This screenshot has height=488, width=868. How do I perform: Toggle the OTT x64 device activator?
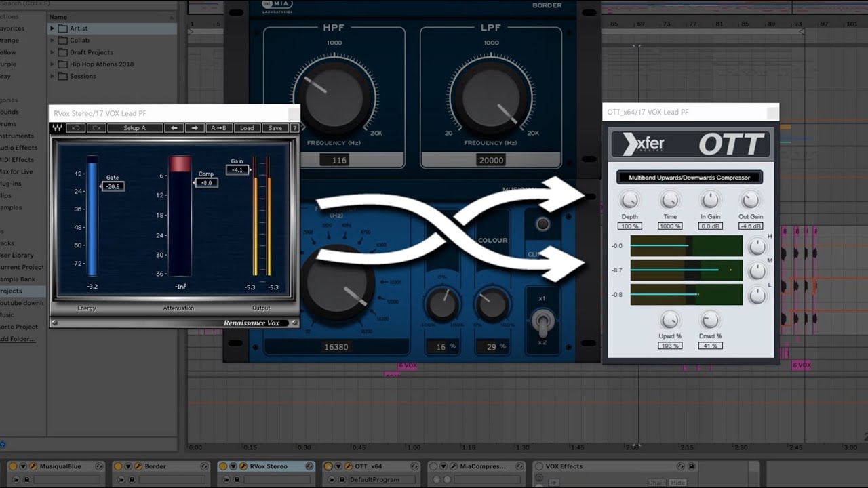pos(330,466)
